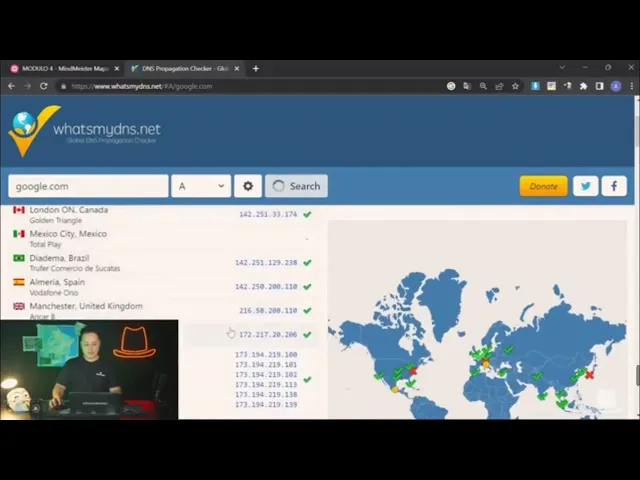This screenshot has height=480, width=640.
Task: Click the Google icon in the address bar
Action: 451,86
